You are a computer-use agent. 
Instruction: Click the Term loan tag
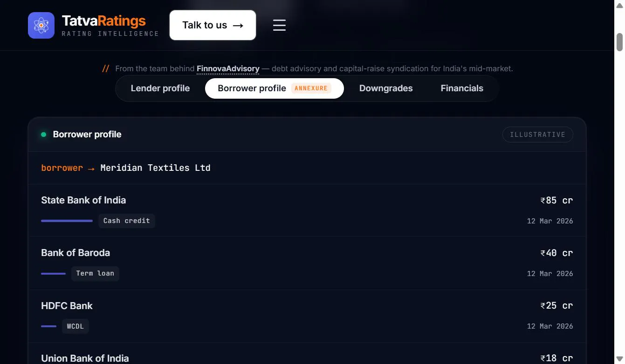point(95,273)
